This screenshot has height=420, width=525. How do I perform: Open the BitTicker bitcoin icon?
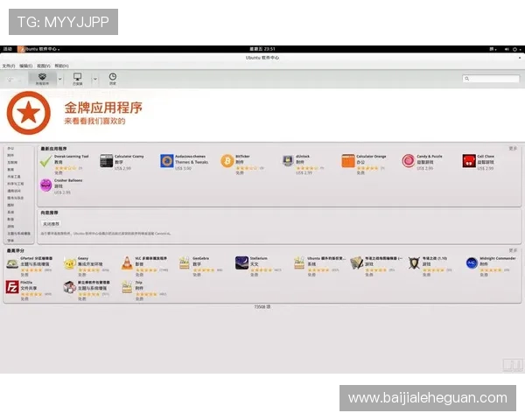point(227,161)
